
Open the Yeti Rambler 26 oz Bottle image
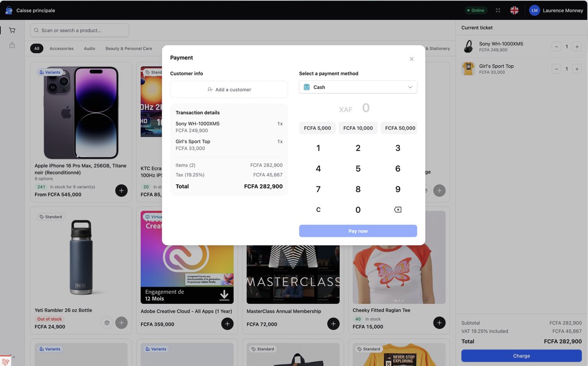pyautogui.click(x=81, y=257)
